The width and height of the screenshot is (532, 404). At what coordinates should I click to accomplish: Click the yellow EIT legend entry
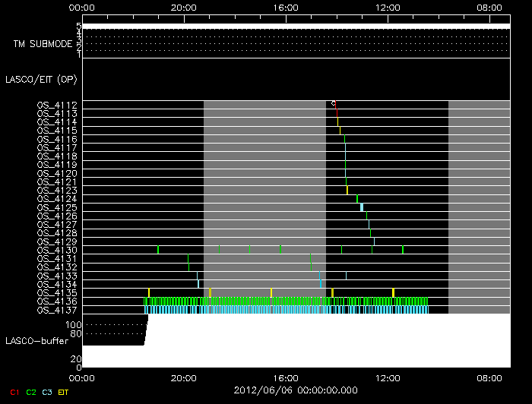pos(63,392)
